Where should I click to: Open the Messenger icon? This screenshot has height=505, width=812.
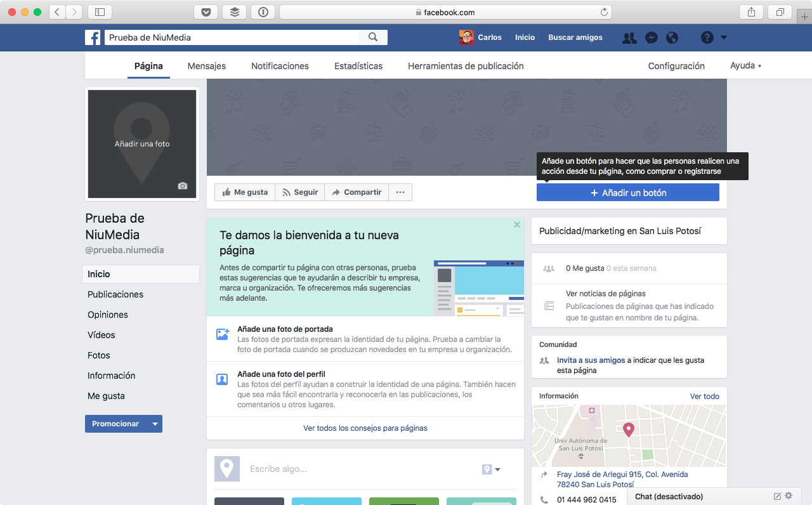coord(651,38)
